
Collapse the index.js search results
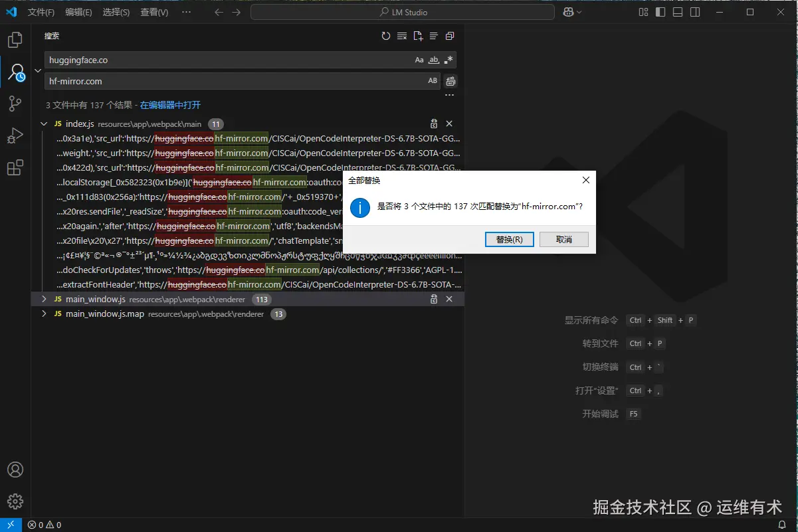pos(44,124)
